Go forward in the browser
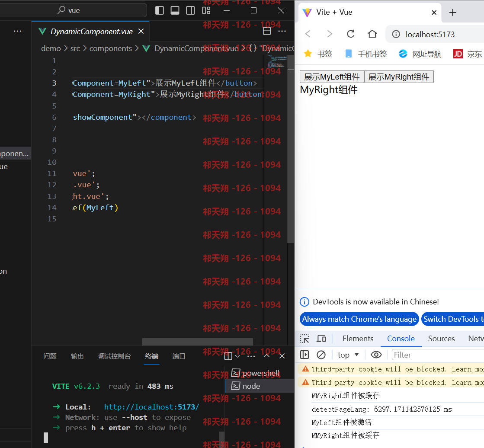484x448 pixels. [x=329, y=34]
